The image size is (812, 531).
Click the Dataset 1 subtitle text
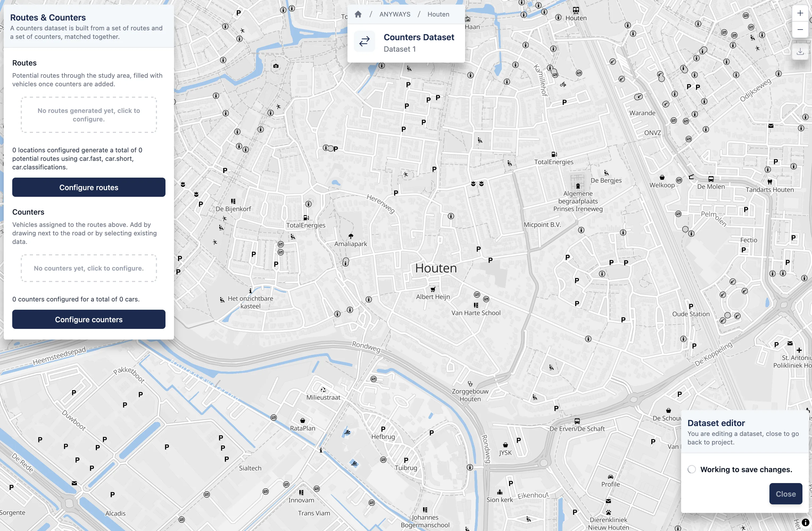tap(400, 49)
